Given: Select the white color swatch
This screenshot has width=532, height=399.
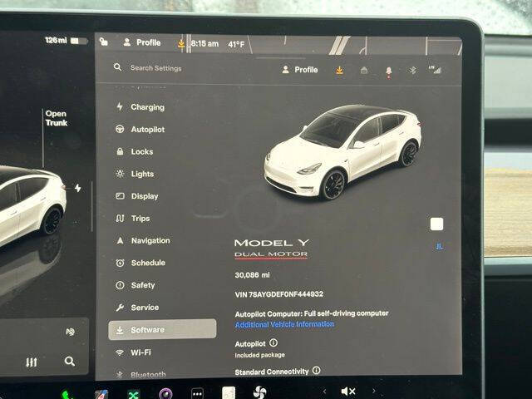Looking at the screenshot, I should (436, 224).
